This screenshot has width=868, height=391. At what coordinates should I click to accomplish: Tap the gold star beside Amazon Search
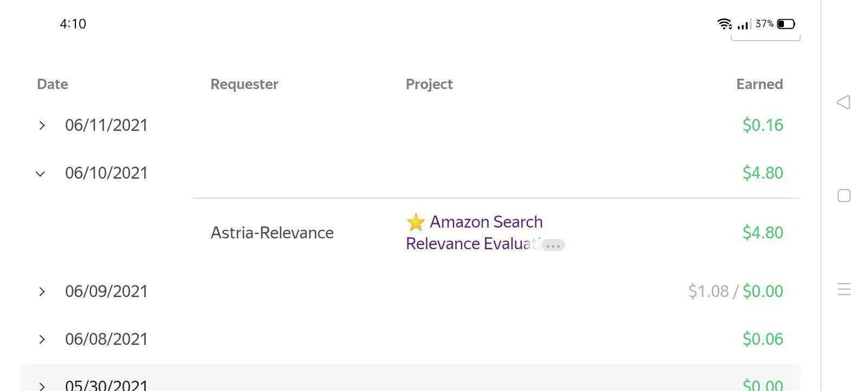click(x=416, y=222)
